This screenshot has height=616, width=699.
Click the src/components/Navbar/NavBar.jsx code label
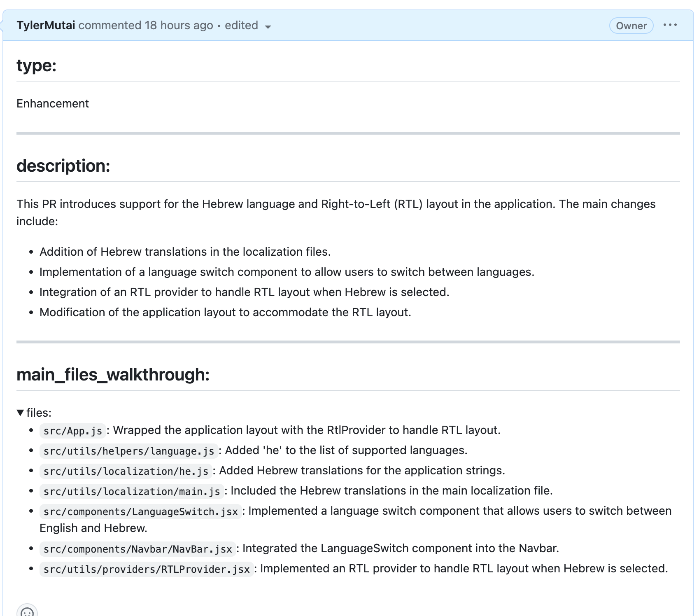138,549
